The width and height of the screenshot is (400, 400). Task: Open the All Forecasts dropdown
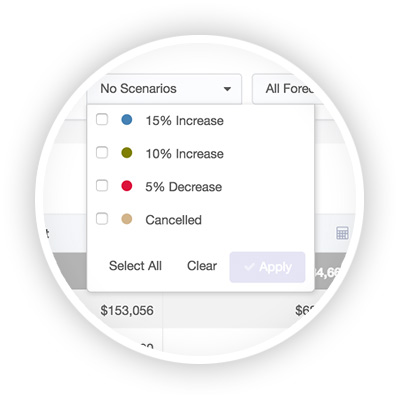(288, 89)
